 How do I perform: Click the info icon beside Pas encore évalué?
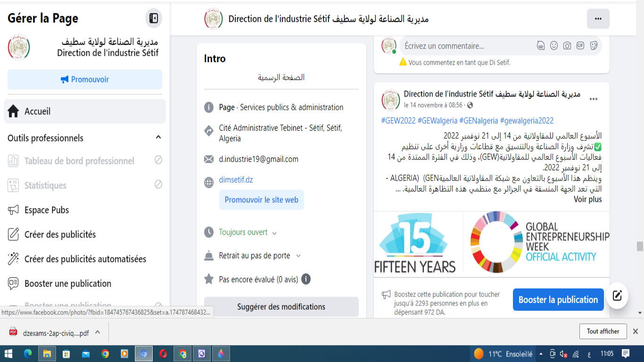(306, 279)
